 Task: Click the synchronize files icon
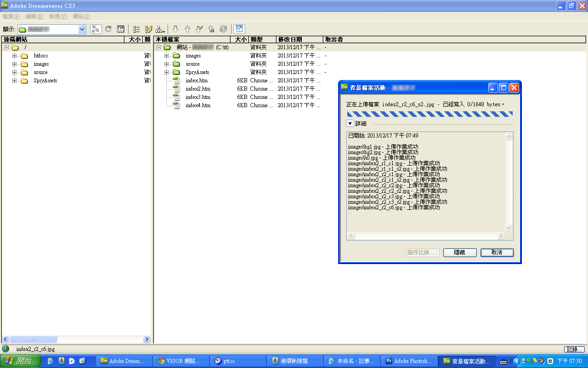click(x=223, y=29)
